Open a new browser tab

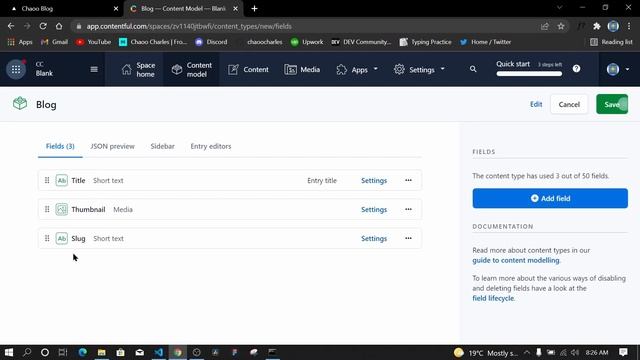(254, 8)
